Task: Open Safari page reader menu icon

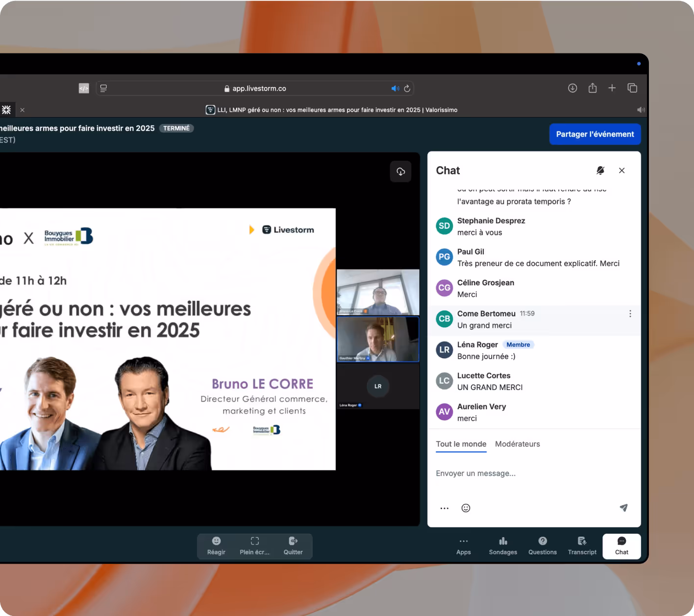Action: click(103, 88)
